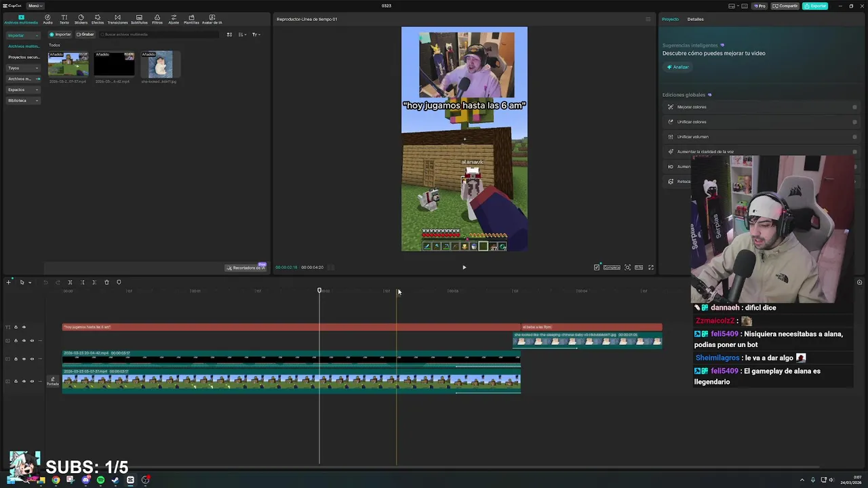Viewport: 868px width, 488px height.
Task: Expand the Tuyos section
Action: coord(23,68)
